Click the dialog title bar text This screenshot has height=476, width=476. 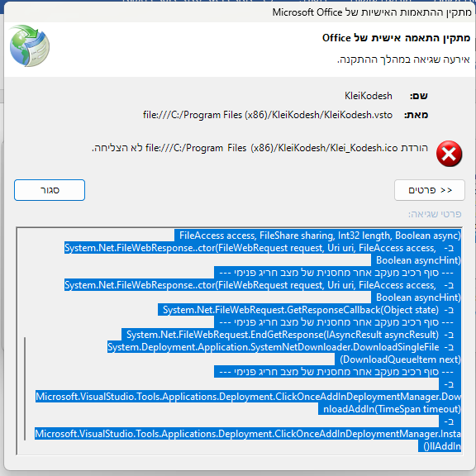pos(372,12)
